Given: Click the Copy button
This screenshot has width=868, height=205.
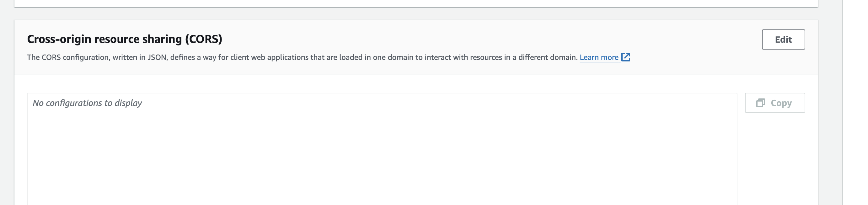Looking at the screenshot, I should pos(775,103).
